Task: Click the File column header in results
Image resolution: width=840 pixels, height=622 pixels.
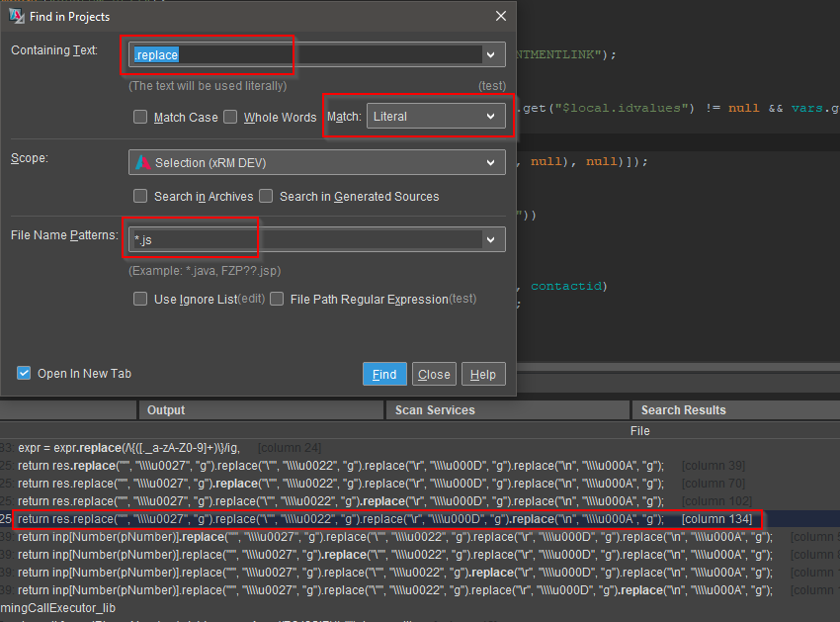Action: (x=639, y=431)
